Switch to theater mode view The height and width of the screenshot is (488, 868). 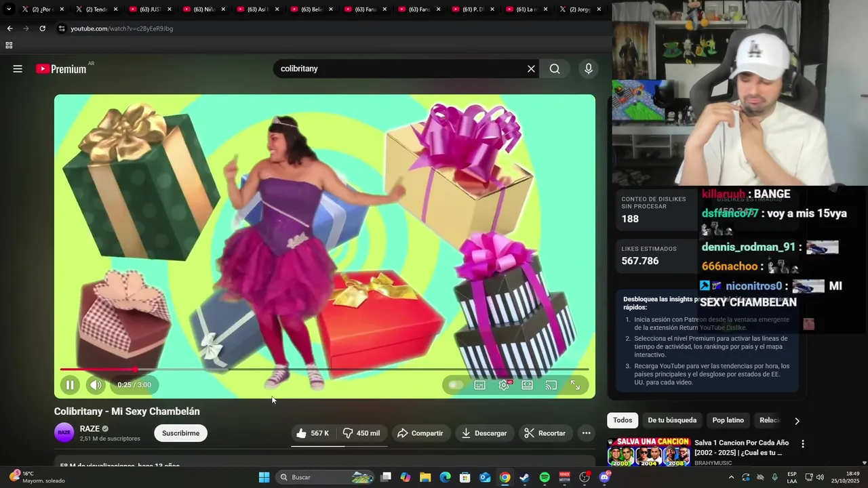coord(527,385)
